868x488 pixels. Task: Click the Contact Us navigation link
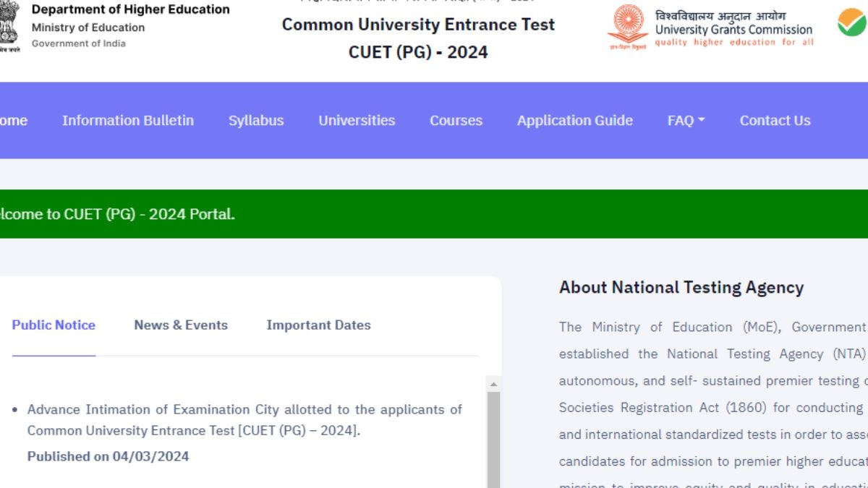coord(775,120)
